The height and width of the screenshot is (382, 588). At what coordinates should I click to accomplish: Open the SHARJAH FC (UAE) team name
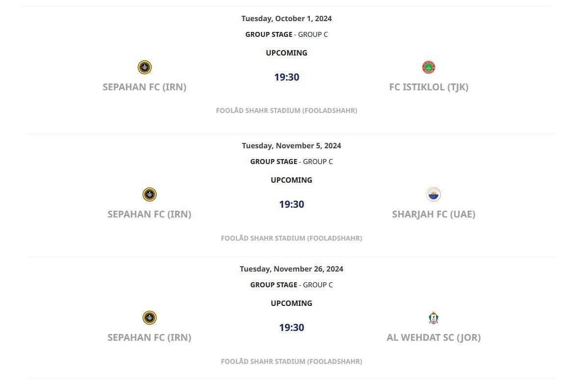pos(434,215)
